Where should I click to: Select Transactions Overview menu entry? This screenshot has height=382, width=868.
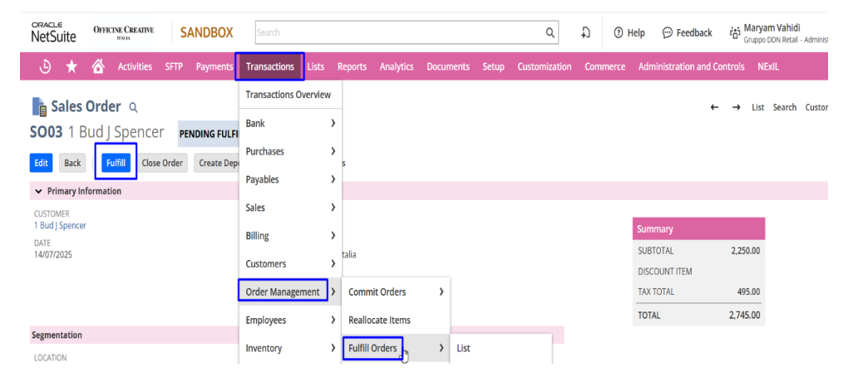(289, 95)
